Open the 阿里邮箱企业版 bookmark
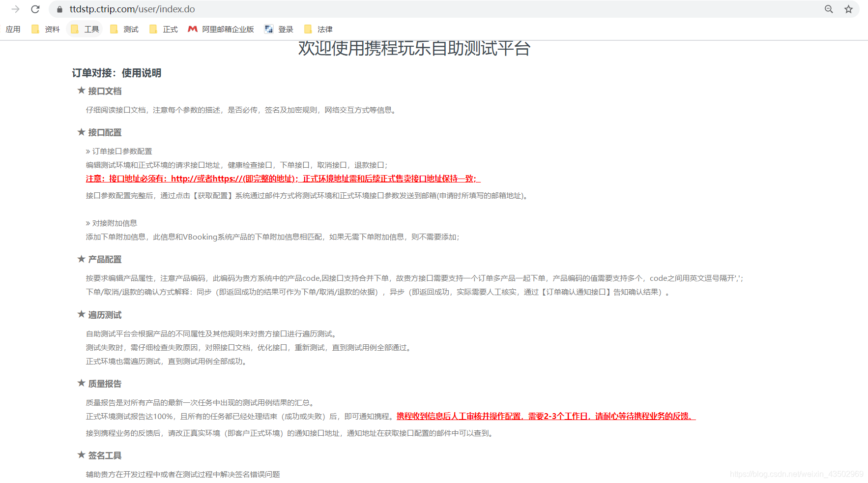The height and width of the screenshot is (483, 868). point(221,29)
